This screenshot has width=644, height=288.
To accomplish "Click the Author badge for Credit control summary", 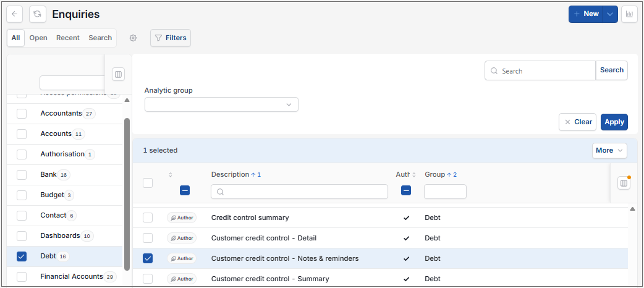I will point(182,218).
